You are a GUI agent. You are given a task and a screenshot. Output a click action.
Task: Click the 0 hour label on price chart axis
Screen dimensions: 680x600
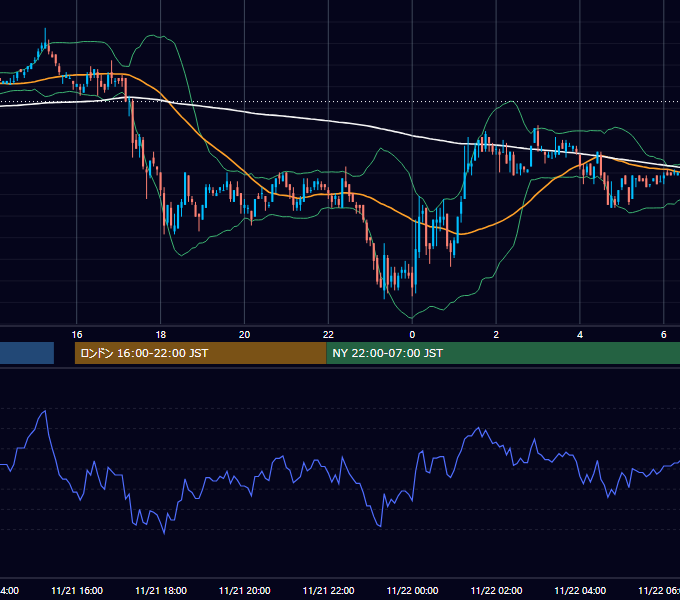pos(412,335)
